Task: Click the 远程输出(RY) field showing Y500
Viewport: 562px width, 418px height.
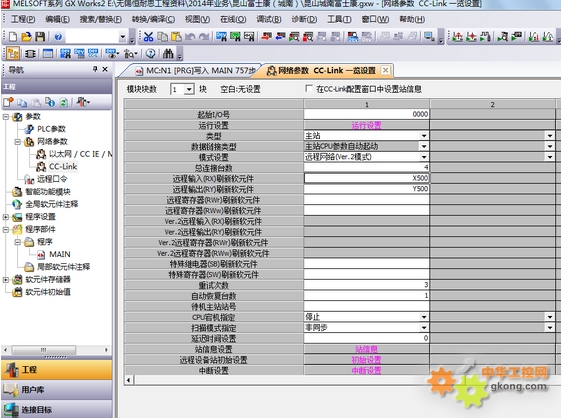Action: pos(366,189)
